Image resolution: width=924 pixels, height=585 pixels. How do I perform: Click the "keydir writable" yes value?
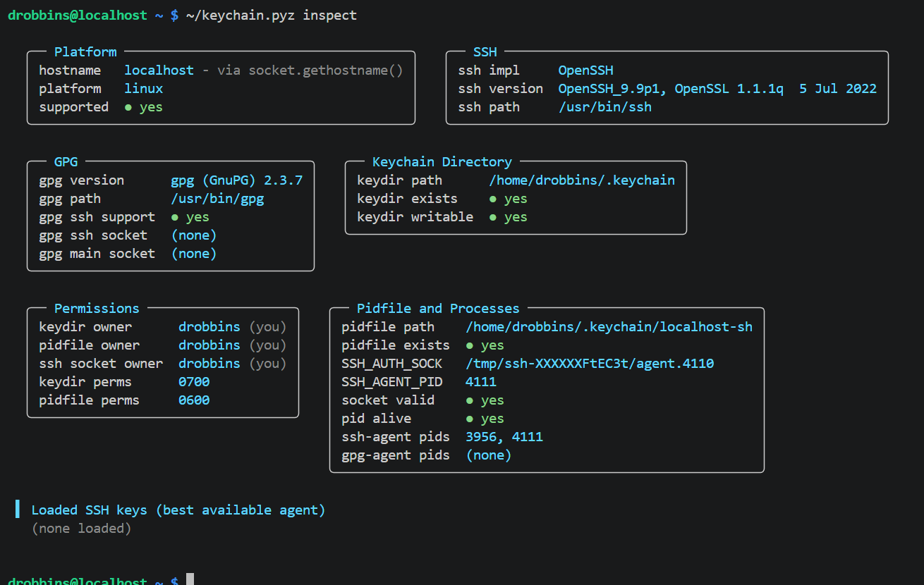(509, 217)
